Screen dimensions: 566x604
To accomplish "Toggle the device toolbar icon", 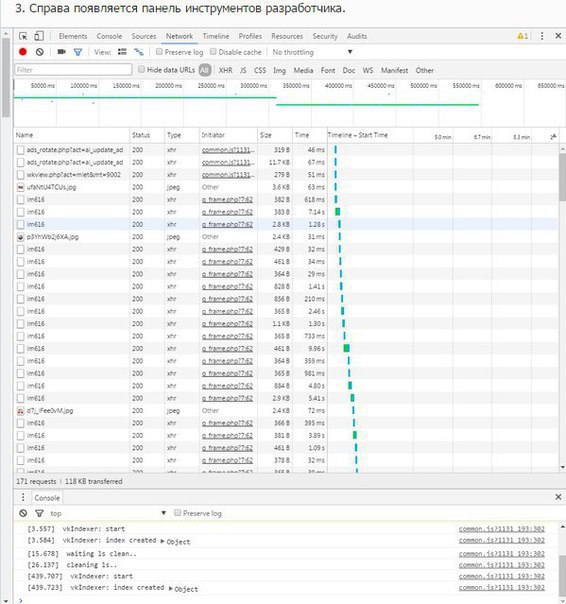I will (x=39, y=36).
